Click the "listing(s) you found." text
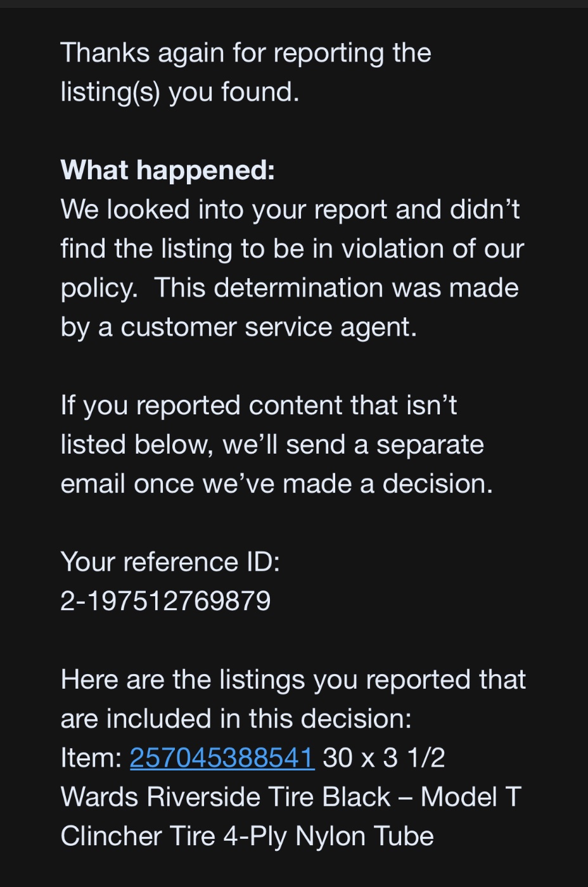The image size is (588, 887). (x=180, y=92)
